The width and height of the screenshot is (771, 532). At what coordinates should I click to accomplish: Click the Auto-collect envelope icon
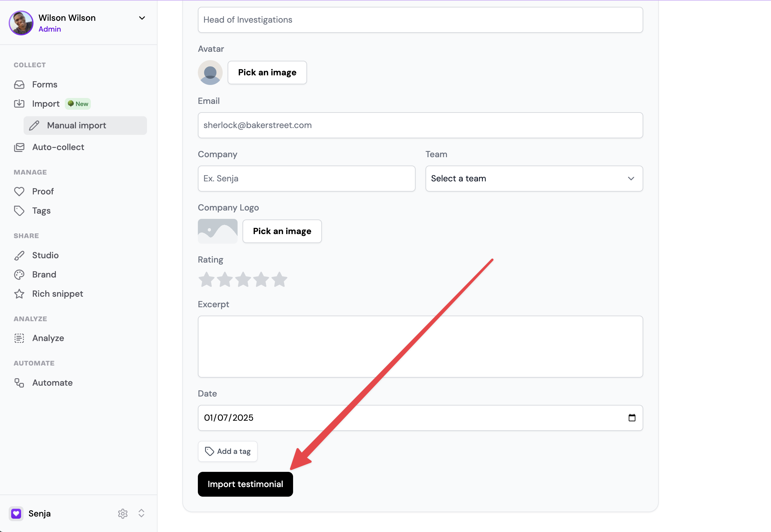[x=19, y=147]
